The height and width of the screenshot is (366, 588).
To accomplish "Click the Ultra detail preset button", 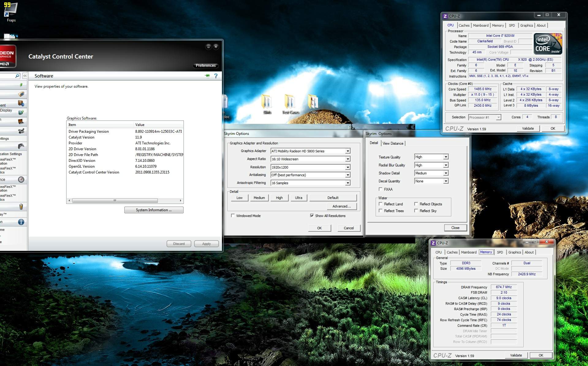I will (x=298, y=197).
